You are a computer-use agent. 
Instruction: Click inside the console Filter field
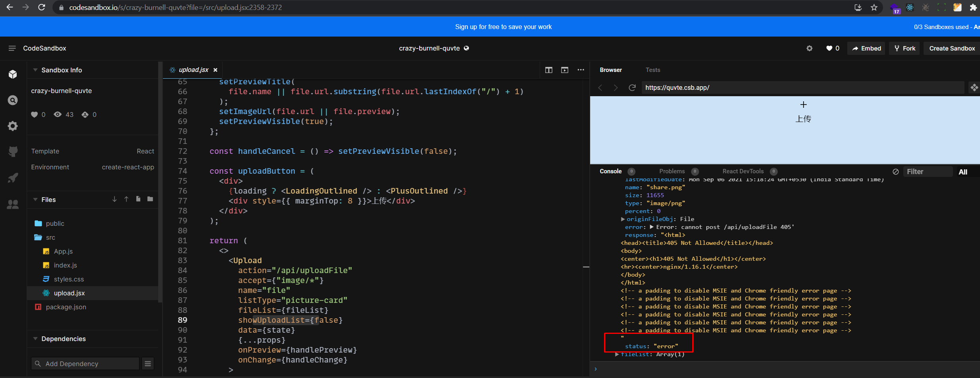pos(928,171)
